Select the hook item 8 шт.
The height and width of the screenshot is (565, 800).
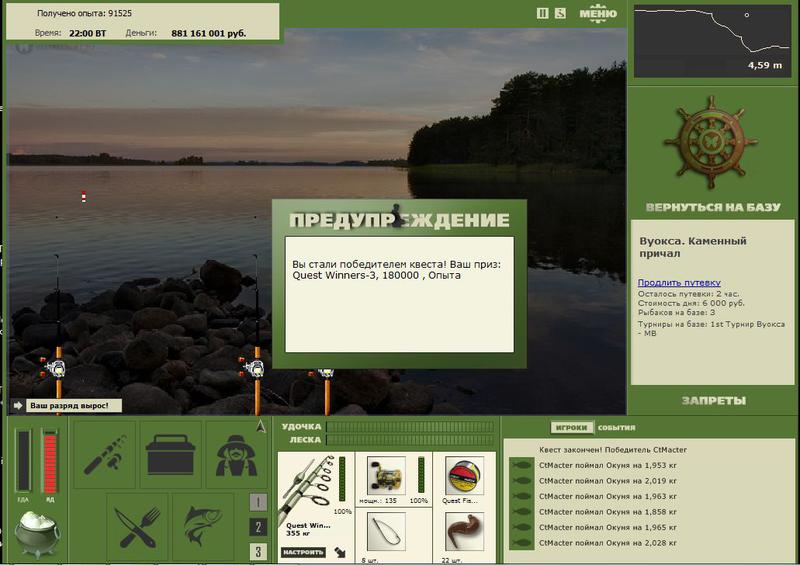386,532
